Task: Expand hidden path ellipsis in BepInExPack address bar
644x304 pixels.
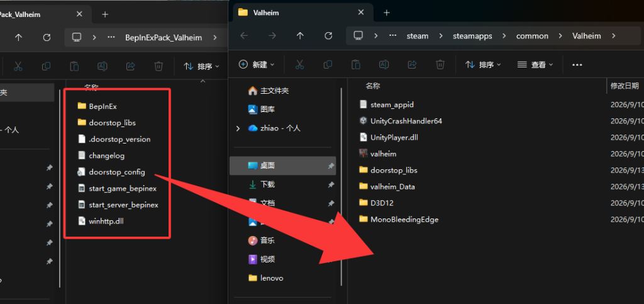Action: click(x=111, y=37)
